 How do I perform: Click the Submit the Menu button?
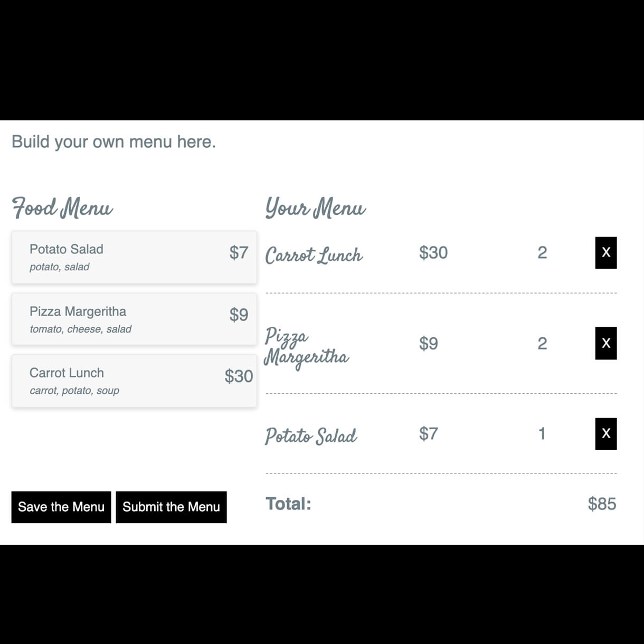click(x=172, y=507)
